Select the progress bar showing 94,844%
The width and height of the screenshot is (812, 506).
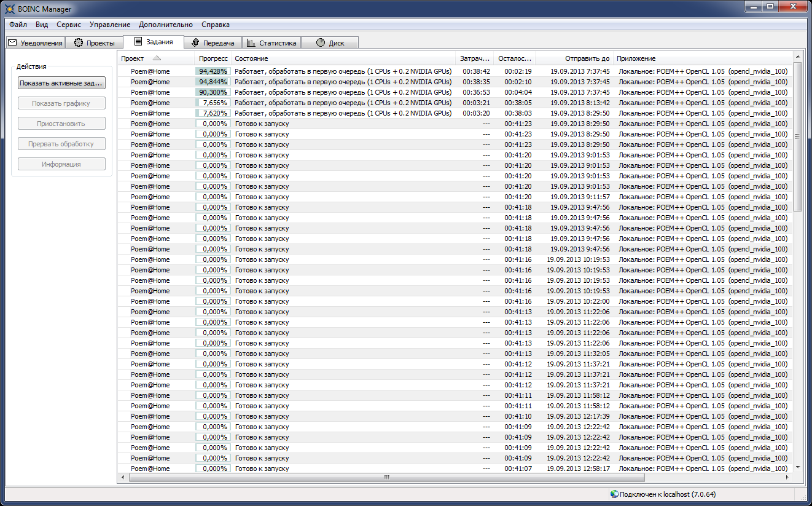pos(213,82)
